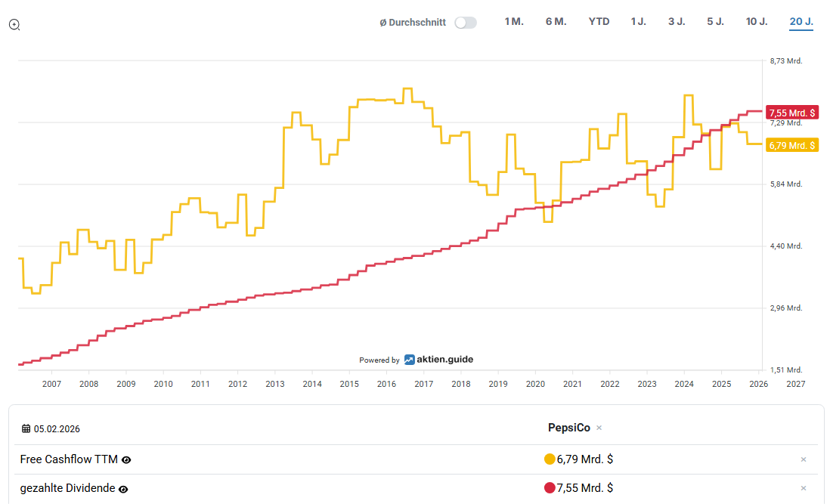Hide gezahlte Dividende via eye icon
The height and width of the screenshot is (504, 830).
click(123, 489)
